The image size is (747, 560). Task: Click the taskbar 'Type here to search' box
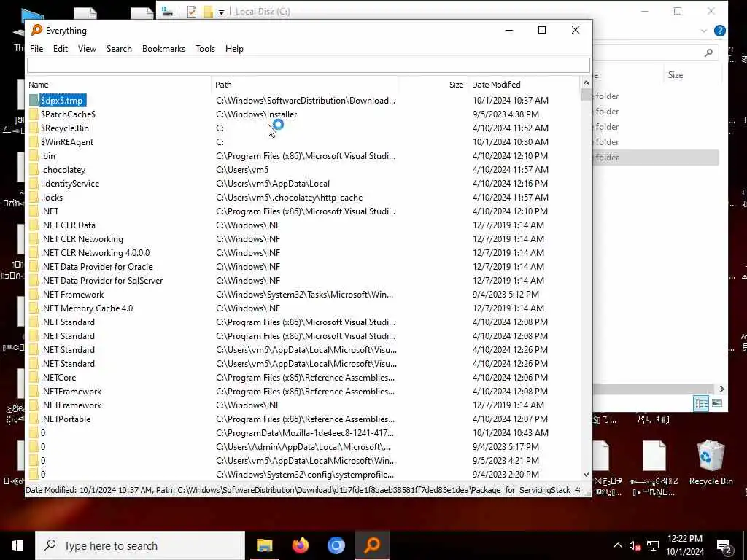(140, 545)
